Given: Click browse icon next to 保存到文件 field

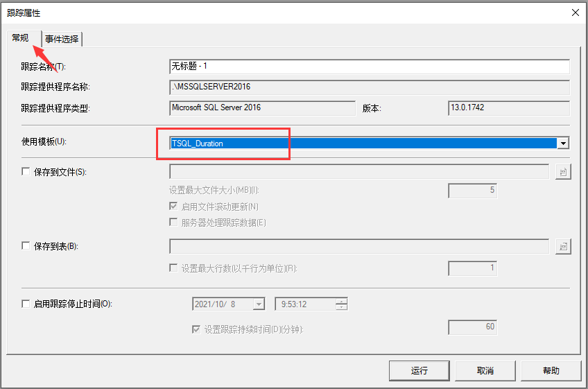Looking at the screenshot, I should (562, 172).
